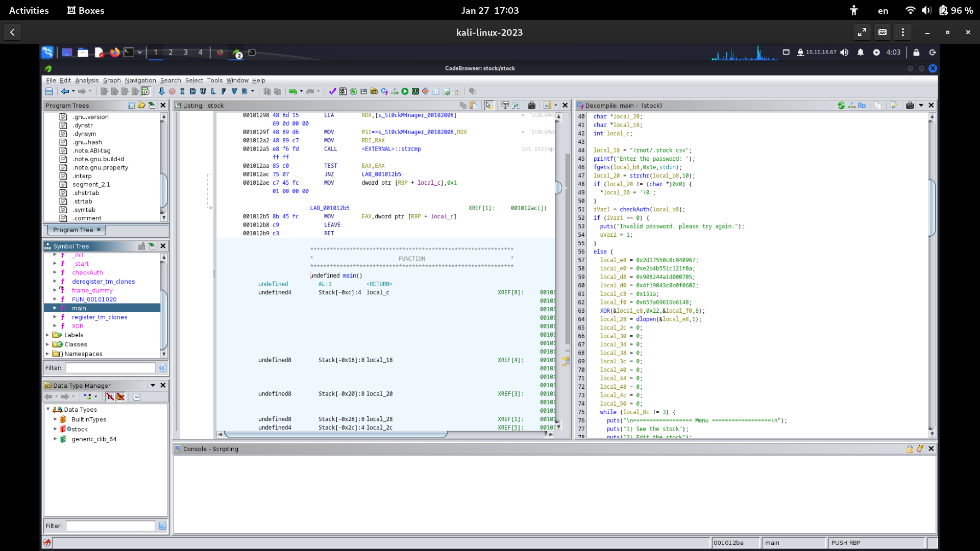Select deregister_tm_clones in Symbol Tree
The image size is (980, 551).
coord(103,282)
